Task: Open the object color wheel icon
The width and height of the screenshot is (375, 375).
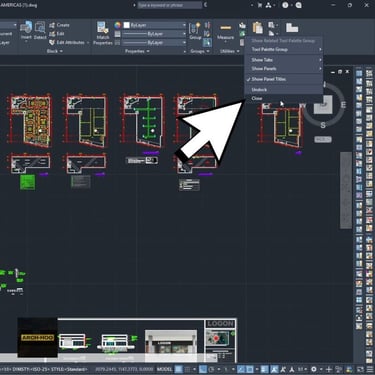Action: click(x=117, y=25)
